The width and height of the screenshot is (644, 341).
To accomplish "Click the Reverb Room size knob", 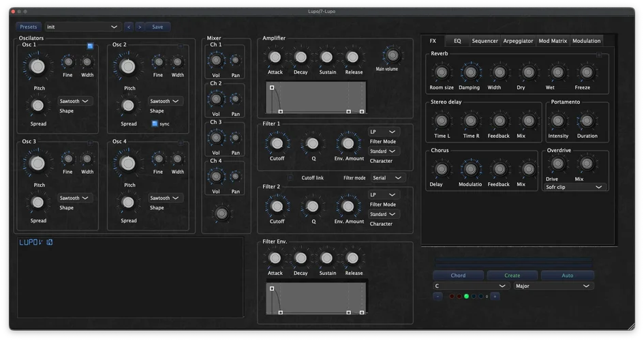I will click(442, 72).
